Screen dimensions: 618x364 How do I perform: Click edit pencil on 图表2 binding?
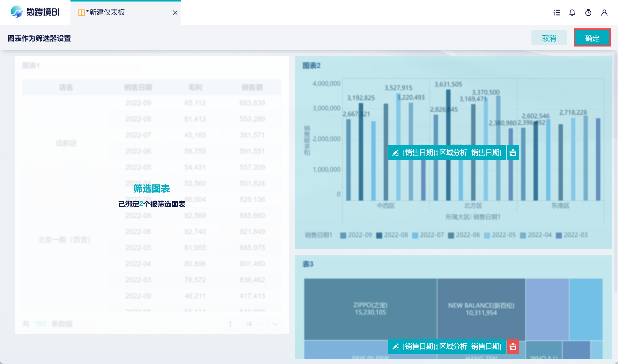396,153
